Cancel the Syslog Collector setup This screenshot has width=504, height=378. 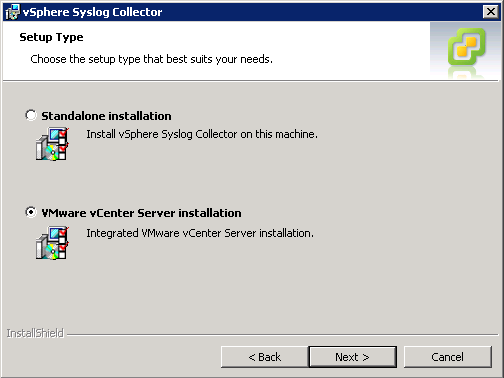point(448,357)
